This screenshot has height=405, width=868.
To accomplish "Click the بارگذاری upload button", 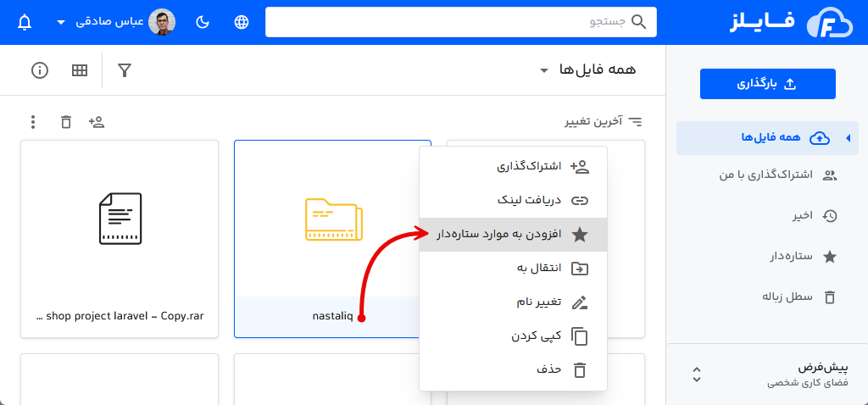I will 767,84.
